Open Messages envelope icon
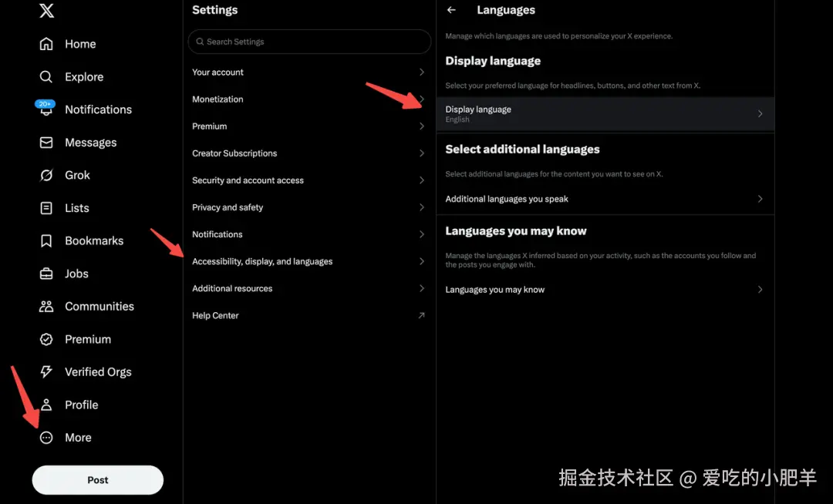Screen dimensions: 833x504 (x=46, y=143)
